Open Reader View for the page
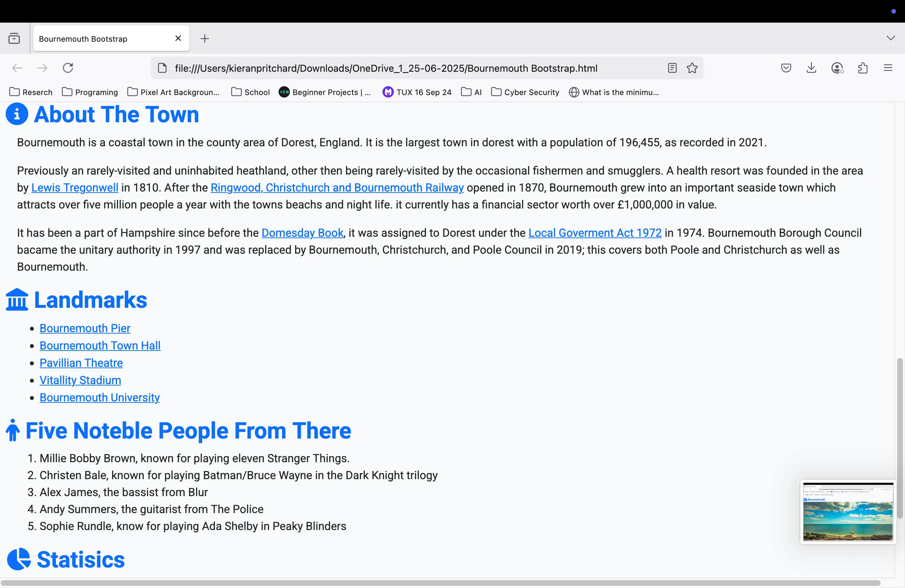Image resolution: width=905 pixels, height=588 pixels. (x=672, y=67)
